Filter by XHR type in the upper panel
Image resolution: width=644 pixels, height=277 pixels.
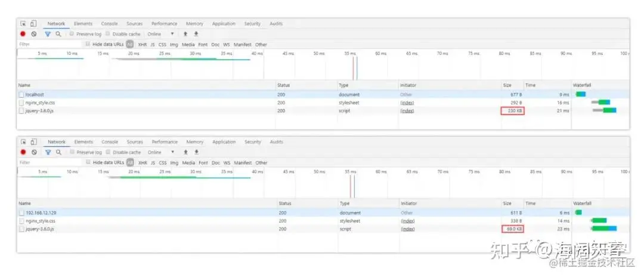pos(142,44)
